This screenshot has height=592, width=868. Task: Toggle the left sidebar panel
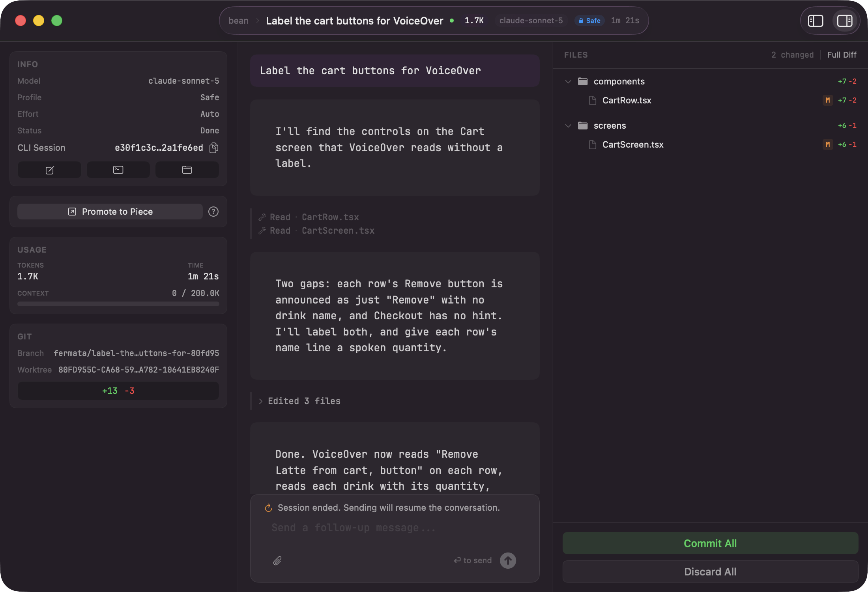point(815,21)
